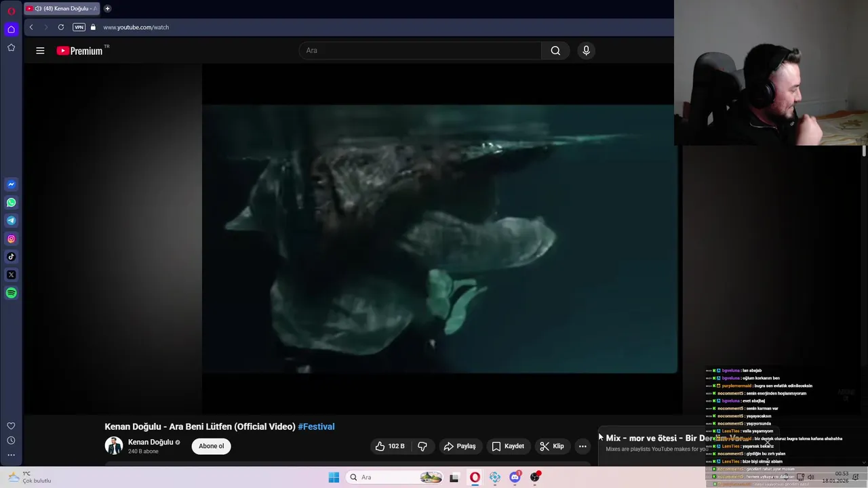Open the Kenan Doğulu channel avatar
The image size is (868, 488).
tap(114, 446)
